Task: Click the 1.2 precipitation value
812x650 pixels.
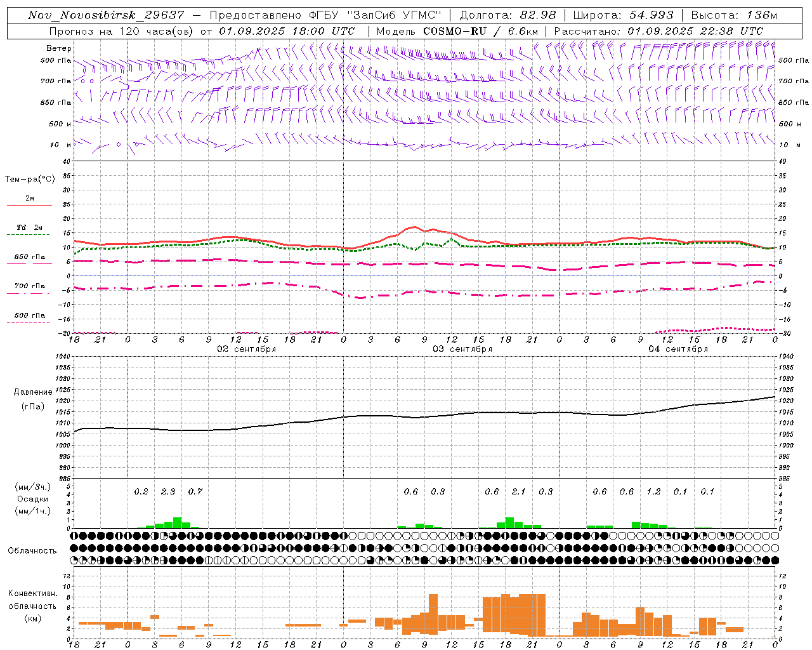Action: pos(653,491)
